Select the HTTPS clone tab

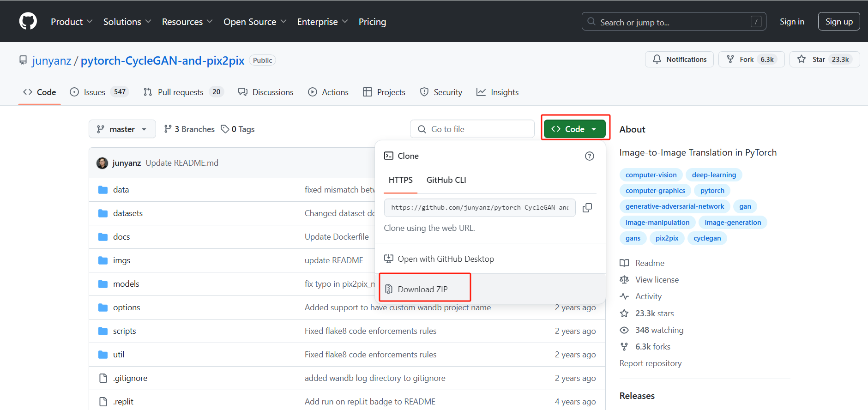(x=401, y=180)
